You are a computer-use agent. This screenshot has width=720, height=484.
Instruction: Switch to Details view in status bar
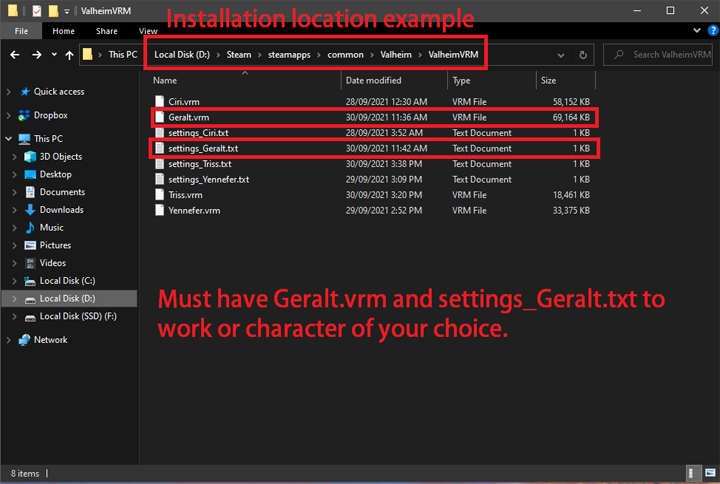click(x=692, y=473)
